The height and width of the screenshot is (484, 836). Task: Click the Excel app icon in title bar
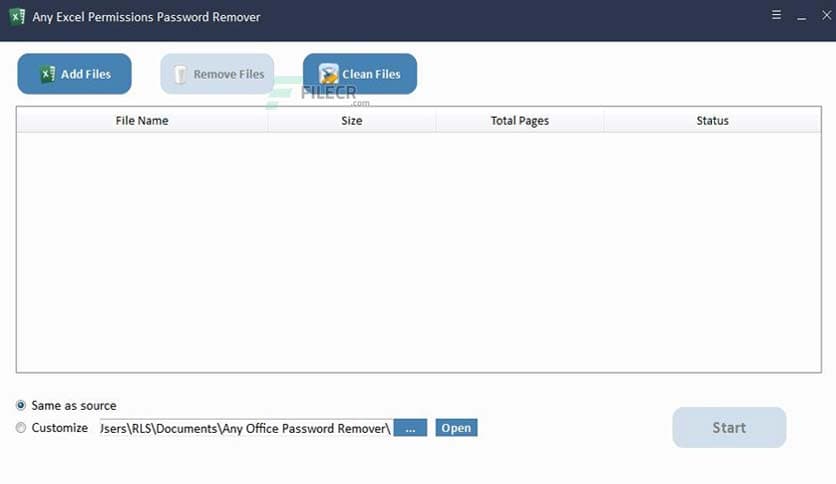[17, 17]
